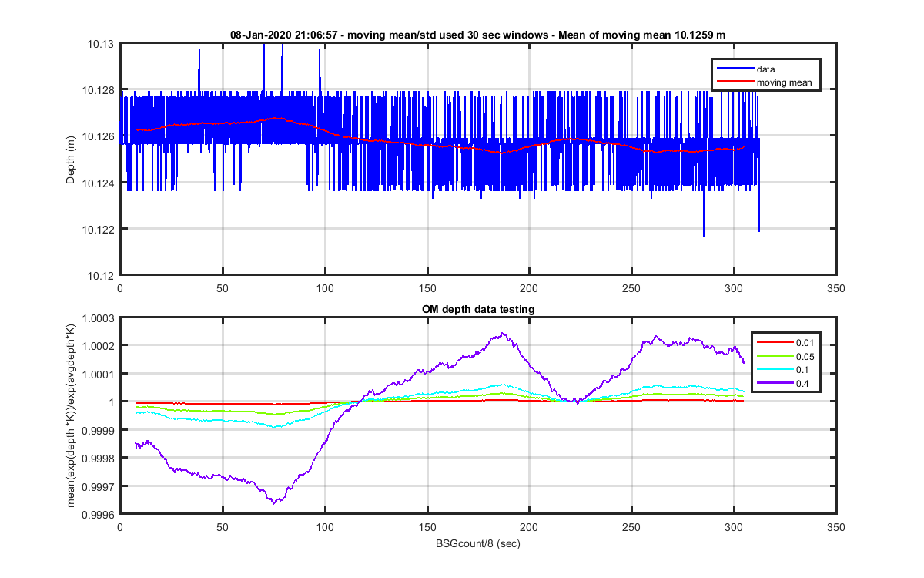Click the 10.13 tick label on depth axis
This screenshot has height=578, width=924.
pyautogui.click(x=102, y=44)
